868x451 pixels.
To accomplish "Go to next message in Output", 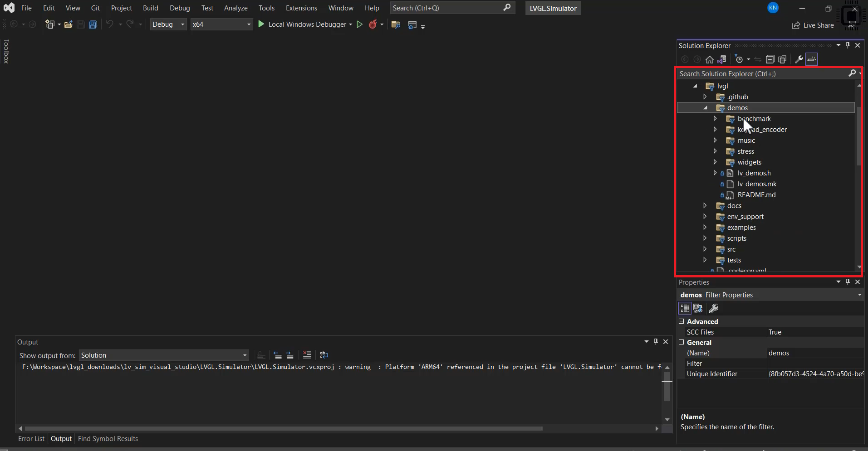I will [290, 355].
